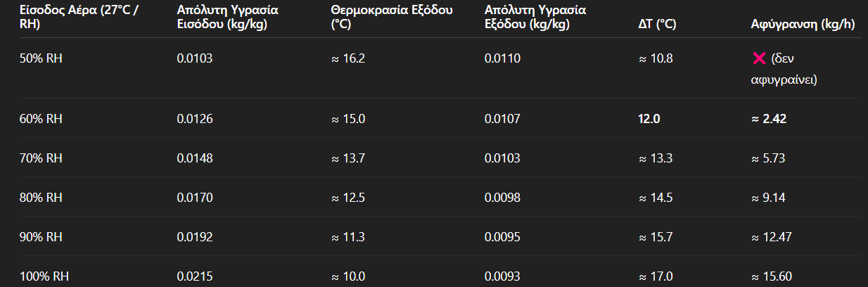868x287 pixels.
Task: Select the inlet humidity value 0.0103
Action: tap(194, 58)
